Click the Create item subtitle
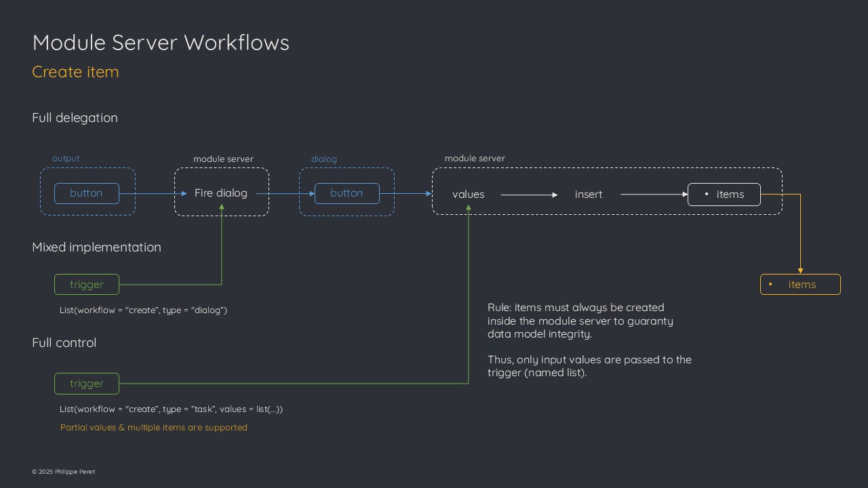 tap(75, 72)
